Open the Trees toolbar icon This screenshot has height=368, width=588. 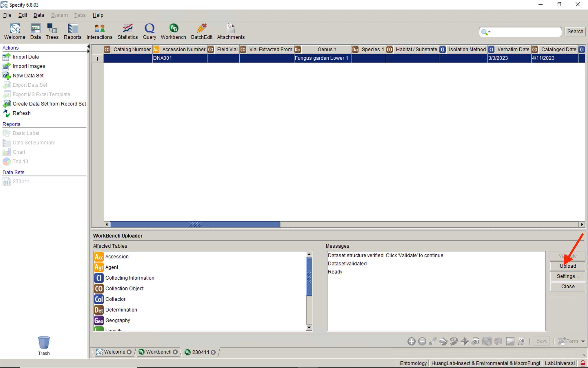pos(52,31)
